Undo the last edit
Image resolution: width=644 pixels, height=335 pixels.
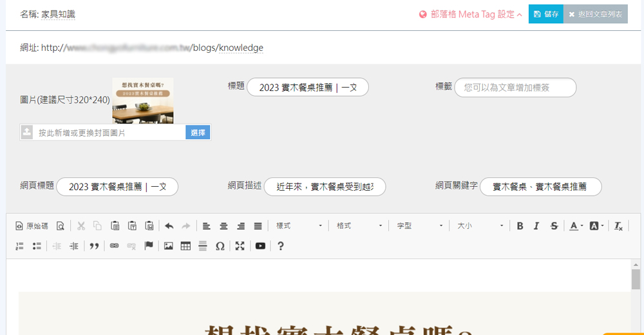pyautogui.click(x=169, y=226)
